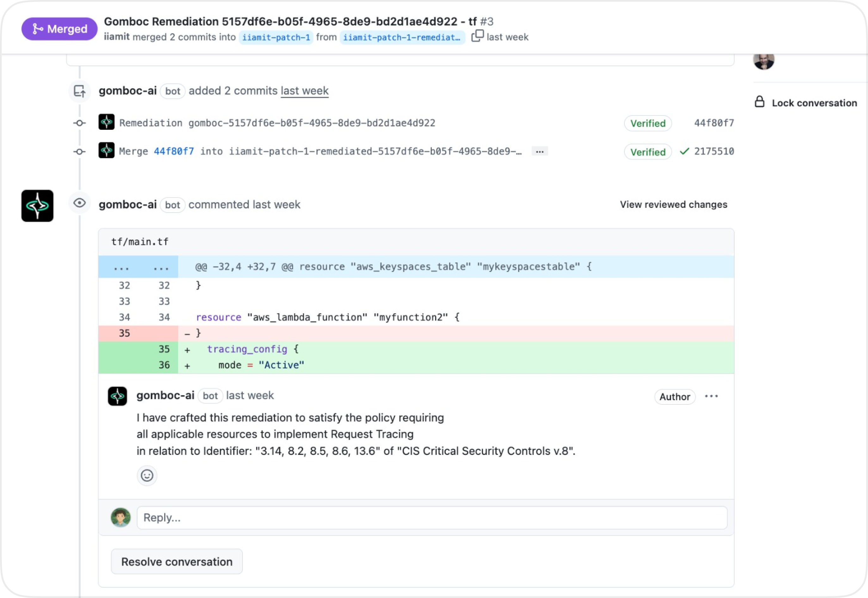Click the lock icon in the sidebar
This screenshot has width=868, height=598.
coord(759,102)
